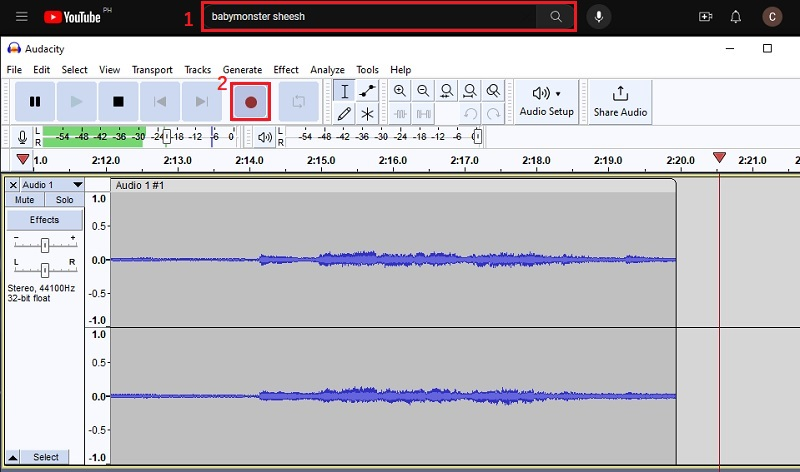Select the Multi-tool asterisk icon
The image size is (800, 472).
(367, 113)
